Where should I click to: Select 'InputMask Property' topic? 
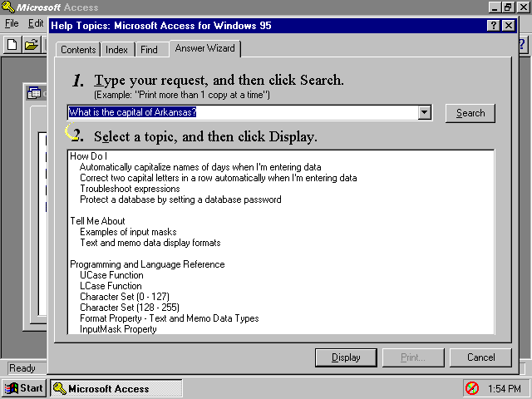[118, 329]
